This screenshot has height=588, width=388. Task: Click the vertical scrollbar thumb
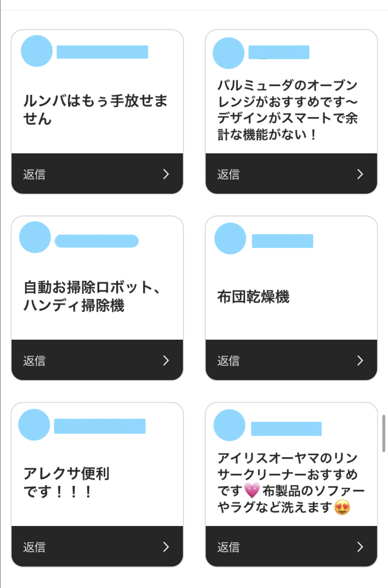coord(384,433)
